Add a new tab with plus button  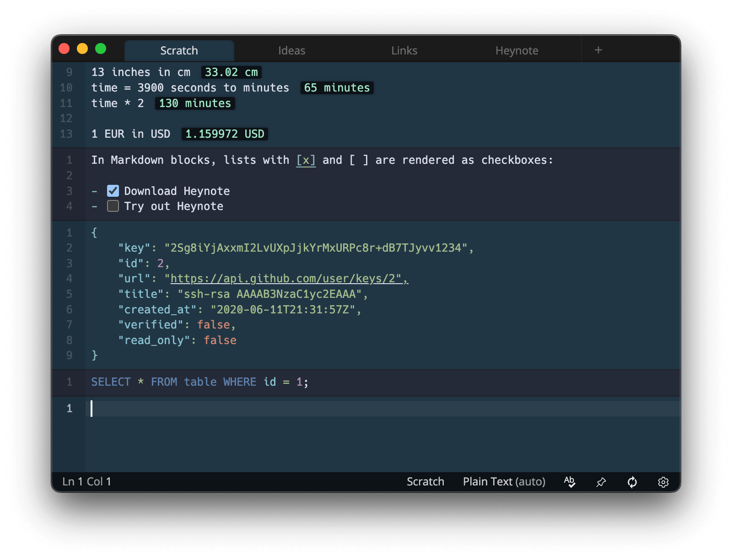pos(598,50)
